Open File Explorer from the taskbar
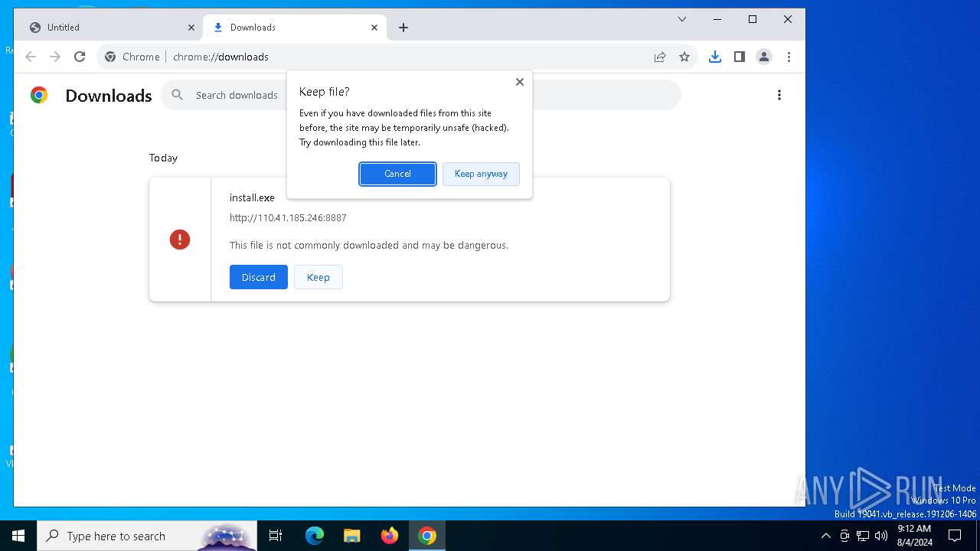 click(x=352, y=536)
